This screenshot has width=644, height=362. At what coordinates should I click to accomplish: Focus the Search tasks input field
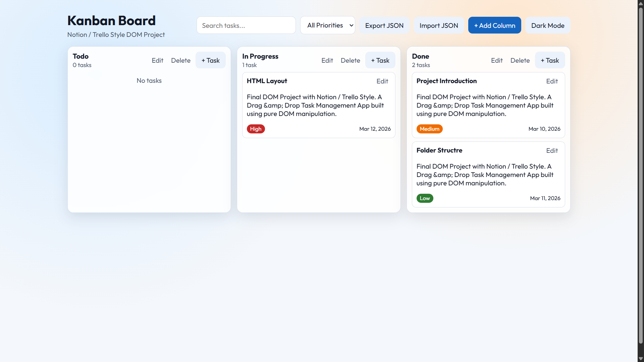(x=246, y=25)
